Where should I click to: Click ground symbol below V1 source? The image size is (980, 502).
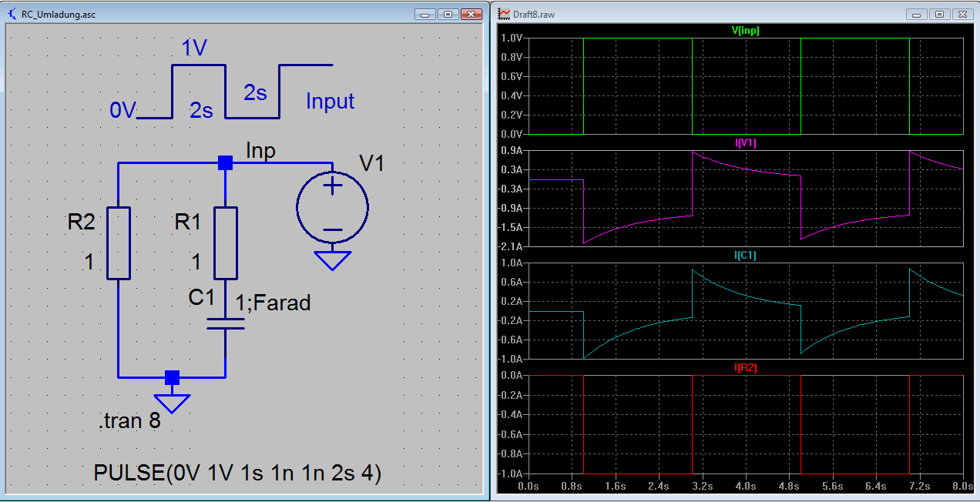tap(333, 260)
